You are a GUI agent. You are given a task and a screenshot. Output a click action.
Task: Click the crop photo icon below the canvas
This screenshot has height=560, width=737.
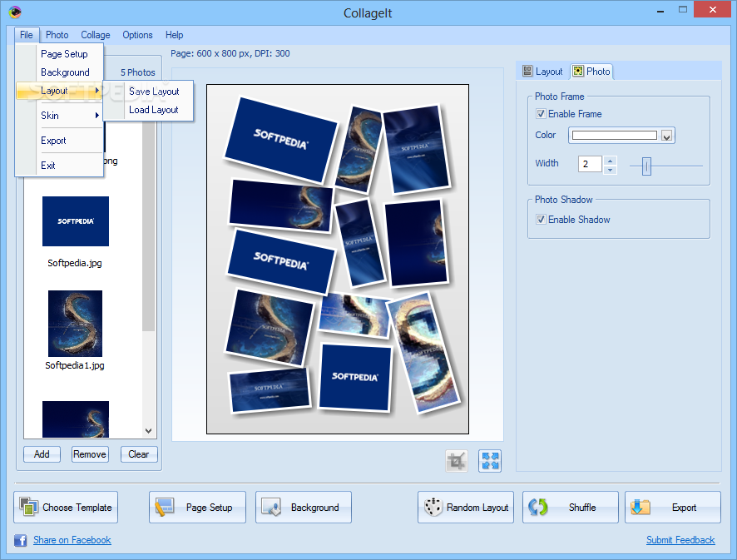click(x=457, y=461)
